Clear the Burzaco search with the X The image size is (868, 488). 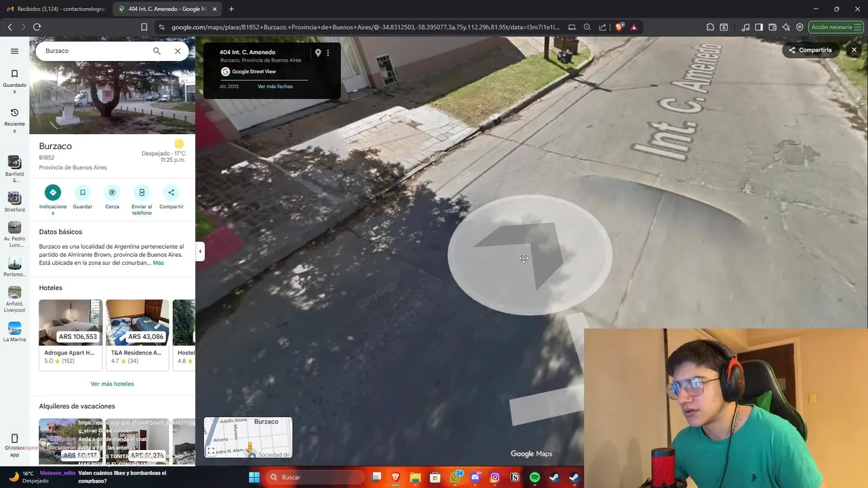[178, 51]
